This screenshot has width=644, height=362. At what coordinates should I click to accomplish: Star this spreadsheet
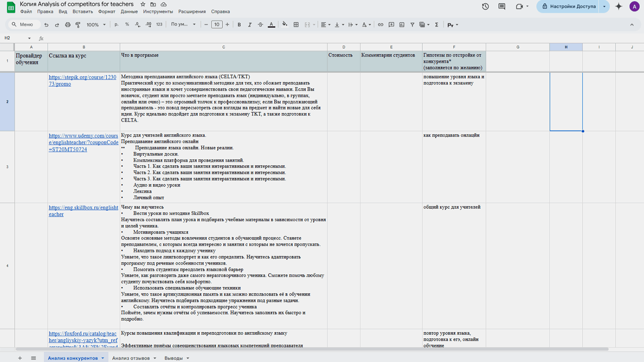[x=143, y=4]
